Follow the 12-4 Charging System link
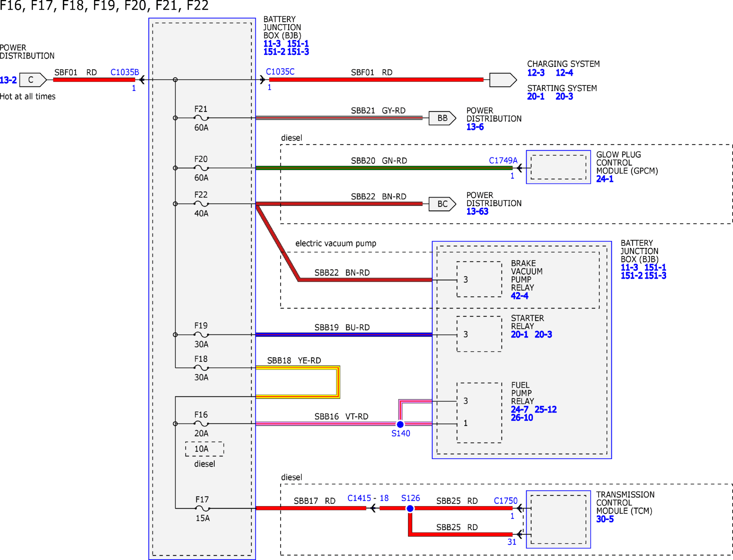This screenshot has width=733, height=560. pyautogui.click(x=564, y=73)
